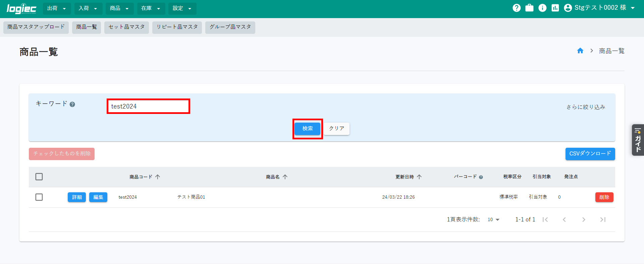Toggle the select-all checkbox in table header
This screenshot has width=644, height=264.
(39, 177)
